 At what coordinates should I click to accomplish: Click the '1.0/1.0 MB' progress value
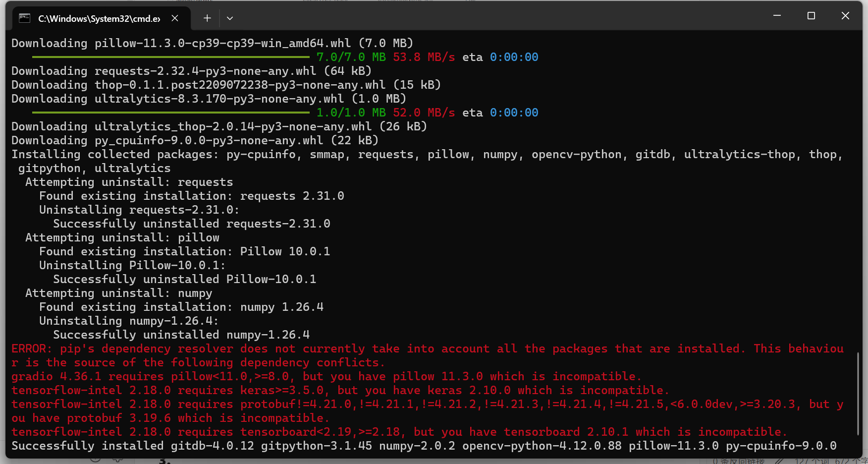point(351,113)
